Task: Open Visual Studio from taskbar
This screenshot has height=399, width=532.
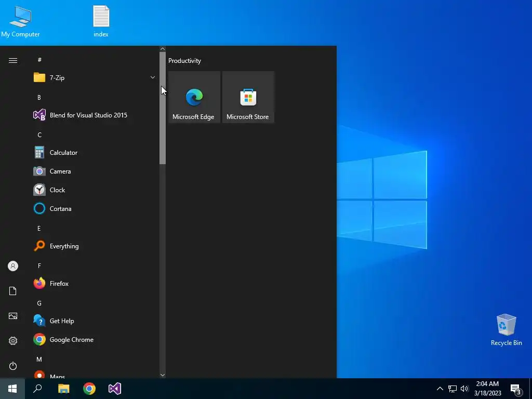Action: click(115, 389)
